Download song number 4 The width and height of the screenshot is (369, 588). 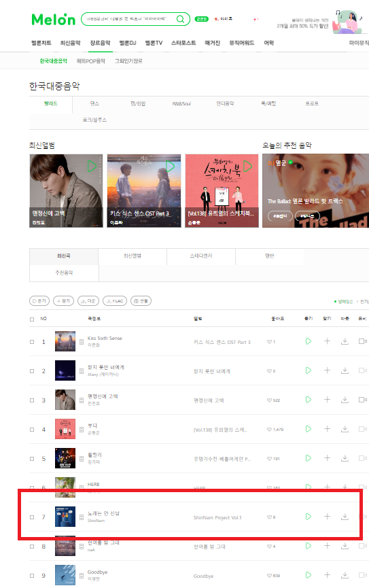click(345, 429)
